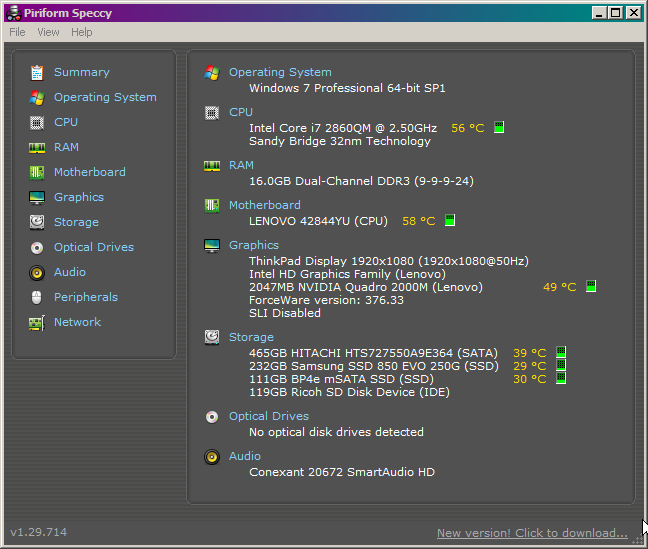
Task: Select the Peripherals mouse icon
Action: [x=37, y=297]
